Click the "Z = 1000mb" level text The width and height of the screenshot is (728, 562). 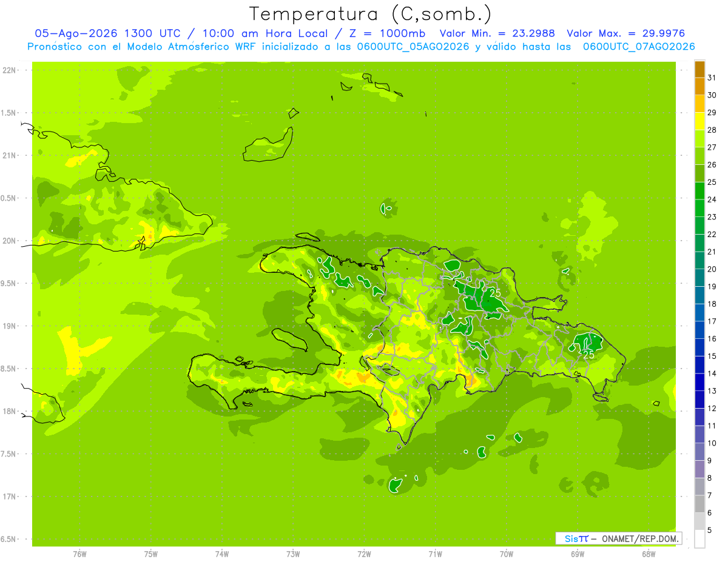click(x=386, y=33)
